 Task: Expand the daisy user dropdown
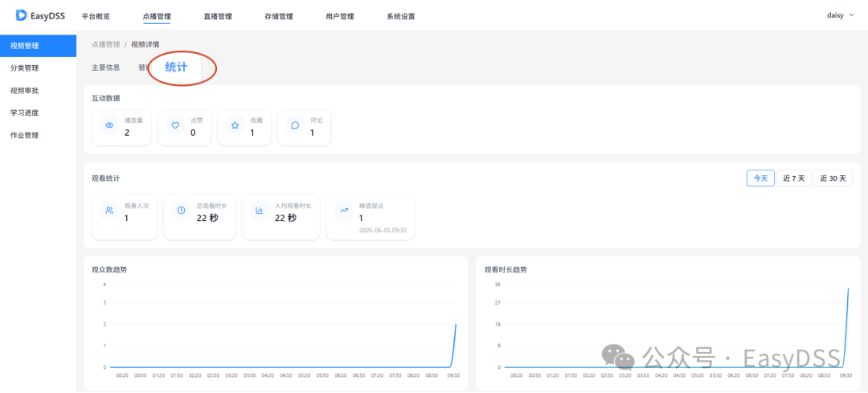click(840, 15)
